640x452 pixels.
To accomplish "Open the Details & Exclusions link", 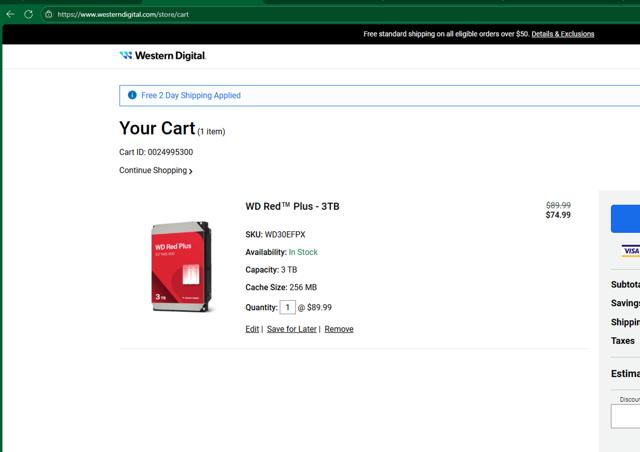I will (x=562, y=34).
